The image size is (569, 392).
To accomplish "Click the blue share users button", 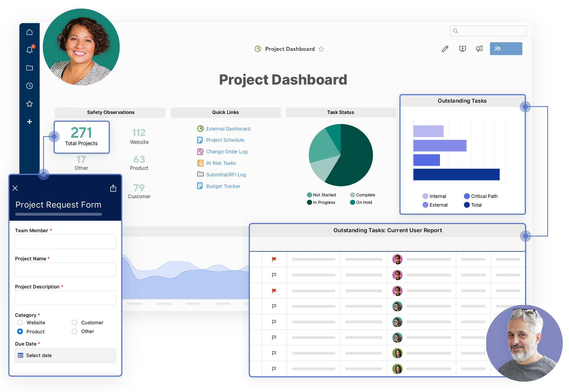I will 506,49.
